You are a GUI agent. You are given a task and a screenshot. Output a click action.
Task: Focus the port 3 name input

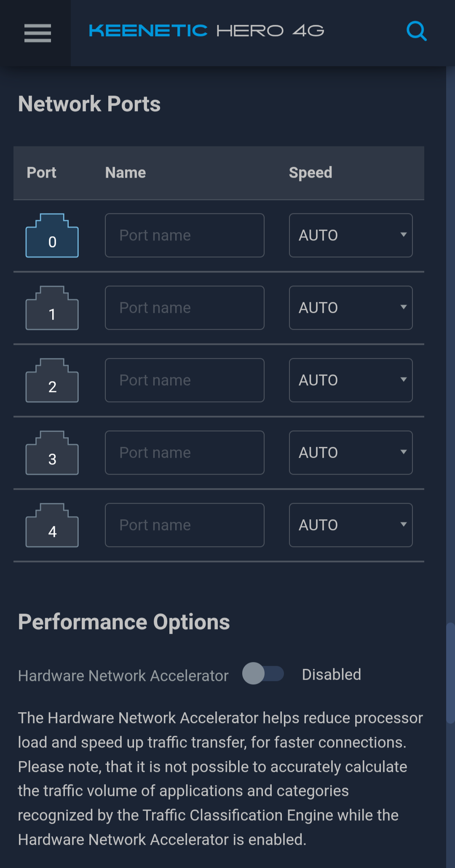click(185, 453)
